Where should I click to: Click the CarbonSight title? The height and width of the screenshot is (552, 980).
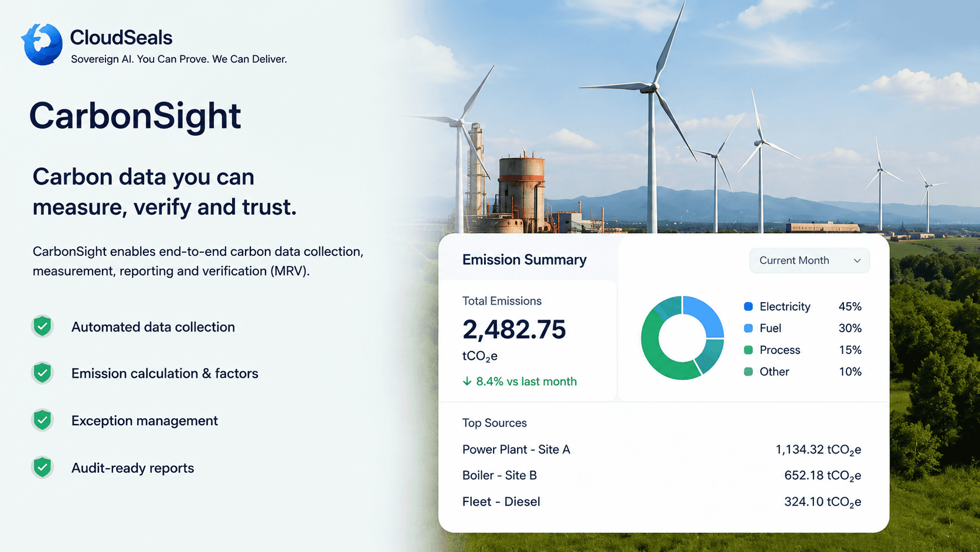click(x=135, y=116)
